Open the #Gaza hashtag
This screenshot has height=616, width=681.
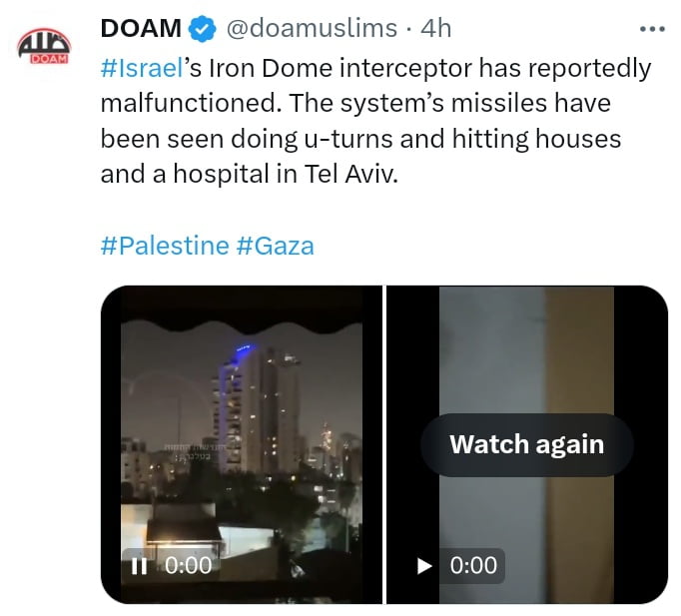coord(276,245)
